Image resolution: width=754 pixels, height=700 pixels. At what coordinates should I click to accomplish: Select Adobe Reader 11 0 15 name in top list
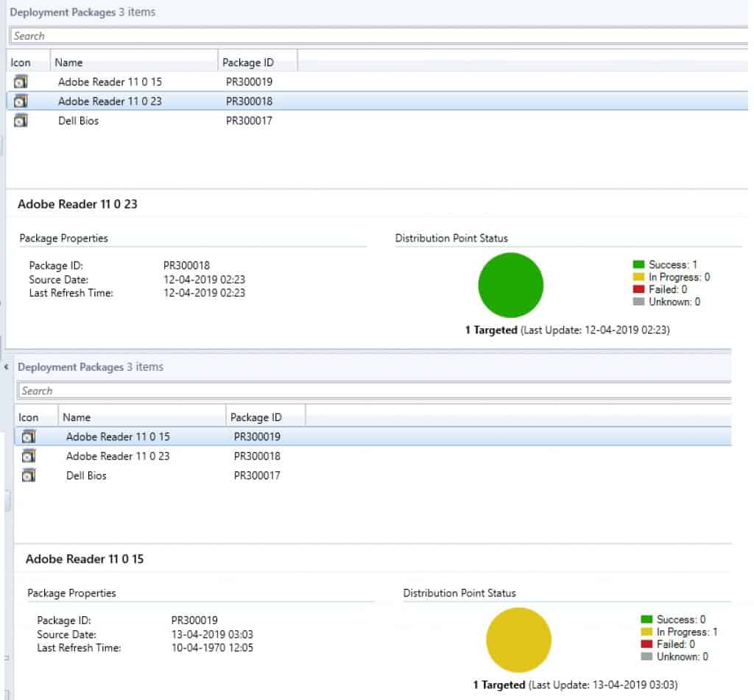pyautogui.click(x=110, y=82)
